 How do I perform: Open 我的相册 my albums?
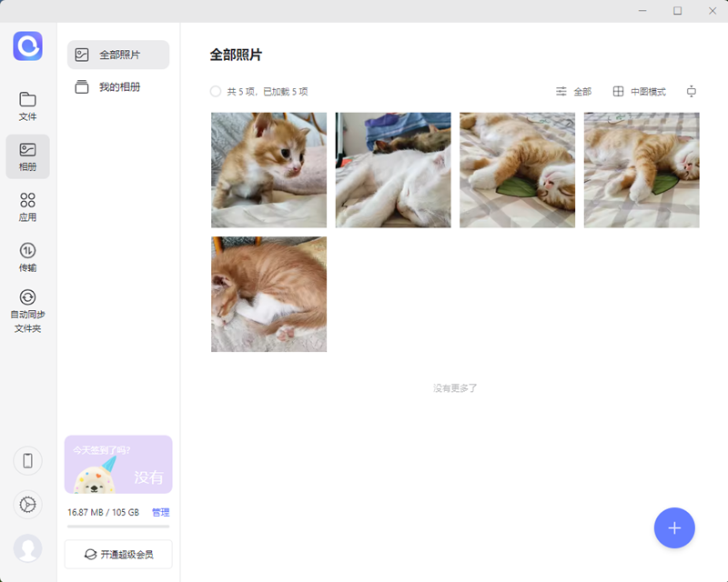click(x=118, y=86)
